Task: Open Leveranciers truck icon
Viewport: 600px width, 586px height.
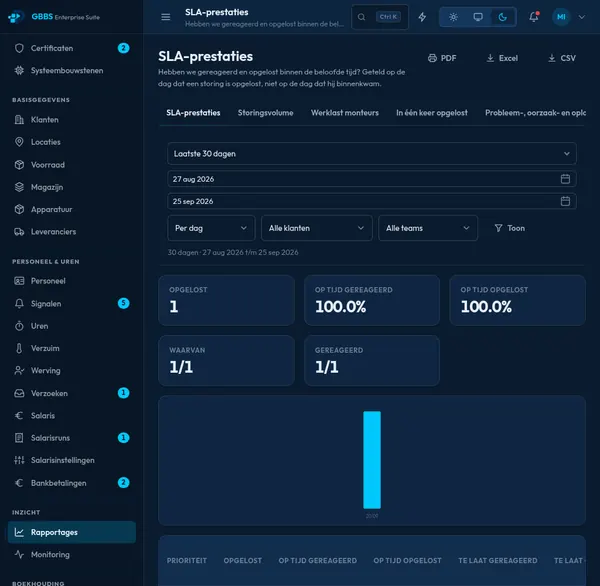Action: [19, 232]
